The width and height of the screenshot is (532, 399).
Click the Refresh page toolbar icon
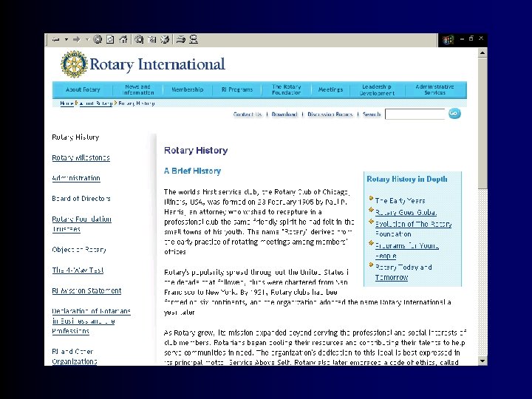tap(110, 40)
